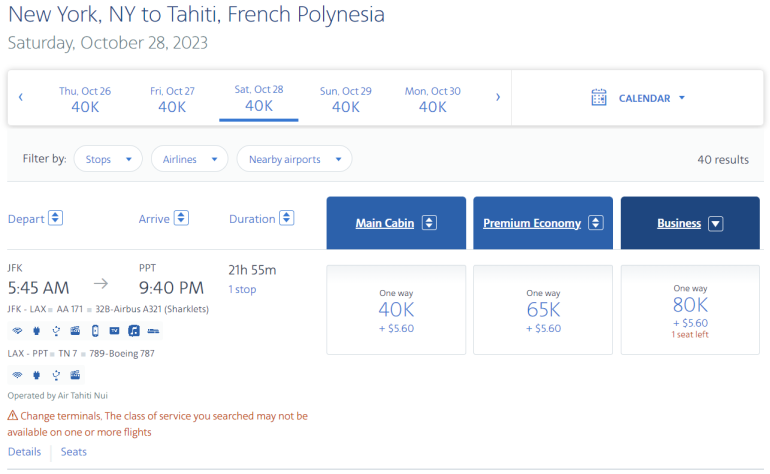
Task: Click the USB port icon on the LAX-PPT flight
Action: click(56, 375)
